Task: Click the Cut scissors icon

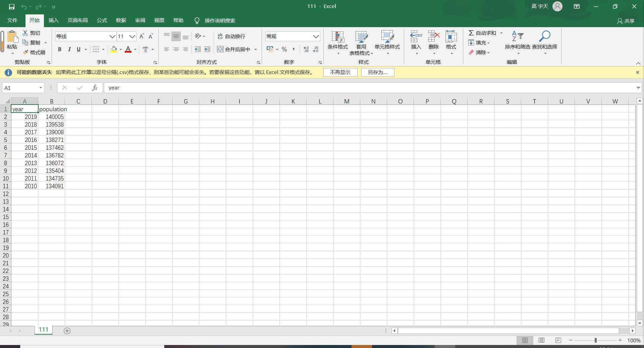Action: tap(25, 33)
